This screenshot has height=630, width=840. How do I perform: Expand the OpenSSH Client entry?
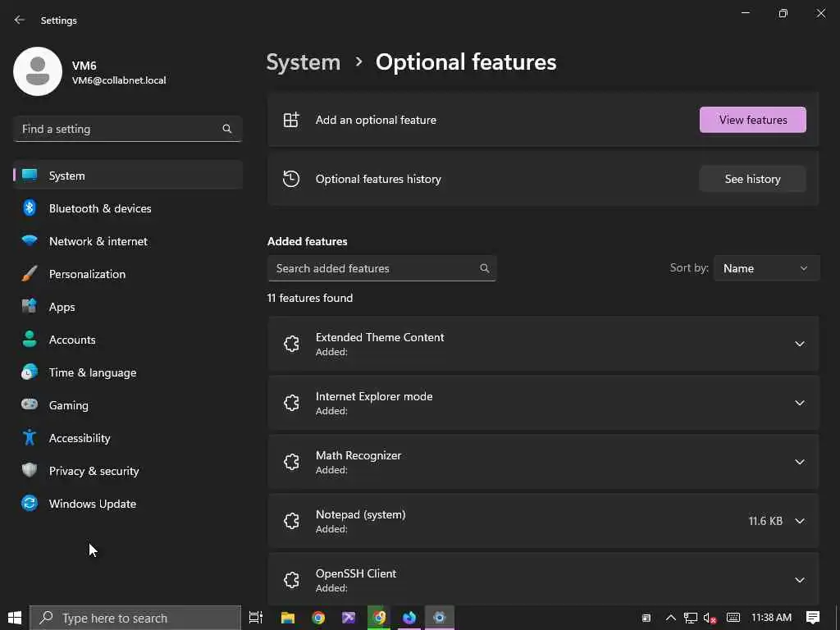click(799, 579)
